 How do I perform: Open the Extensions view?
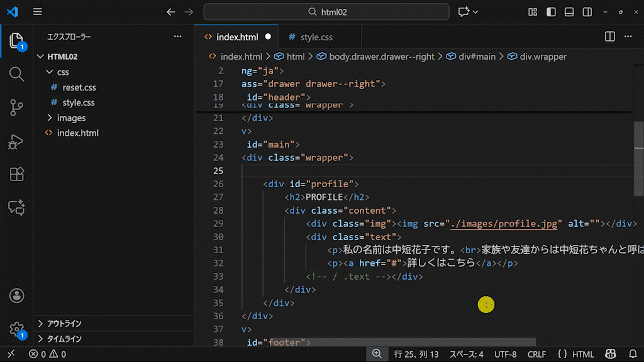(x=16, y=174)
